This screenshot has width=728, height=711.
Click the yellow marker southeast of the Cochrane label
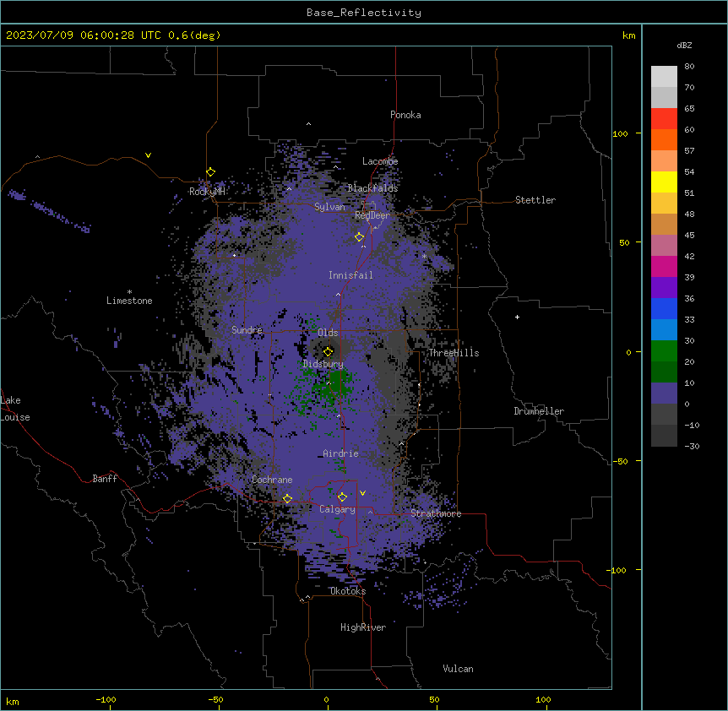pos(287,499)
